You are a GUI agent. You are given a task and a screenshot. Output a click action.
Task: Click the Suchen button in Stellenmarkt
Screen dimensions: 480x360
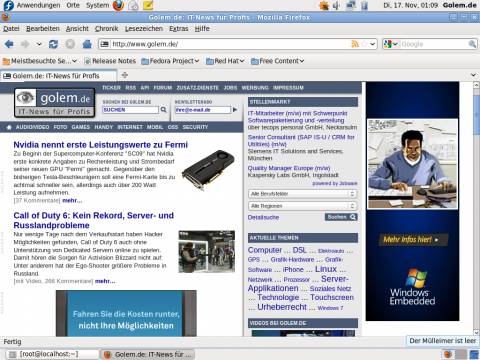(x=341, y=217)
